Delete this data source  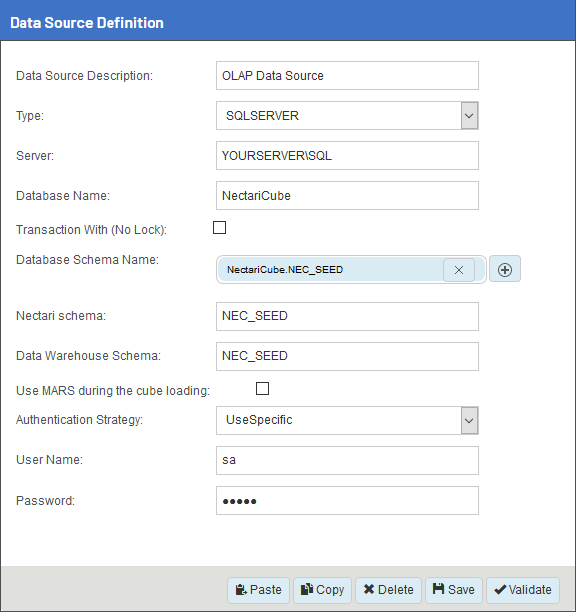pos(388,590)
